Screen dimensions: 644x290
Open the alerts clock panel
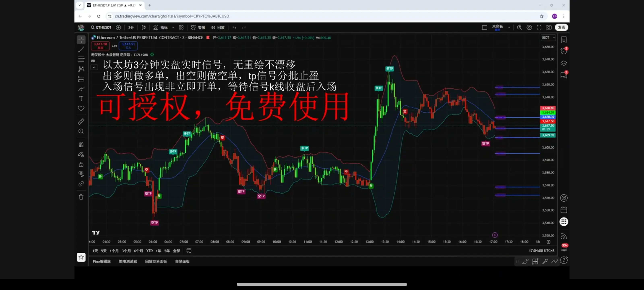click(x=564, y=51)
